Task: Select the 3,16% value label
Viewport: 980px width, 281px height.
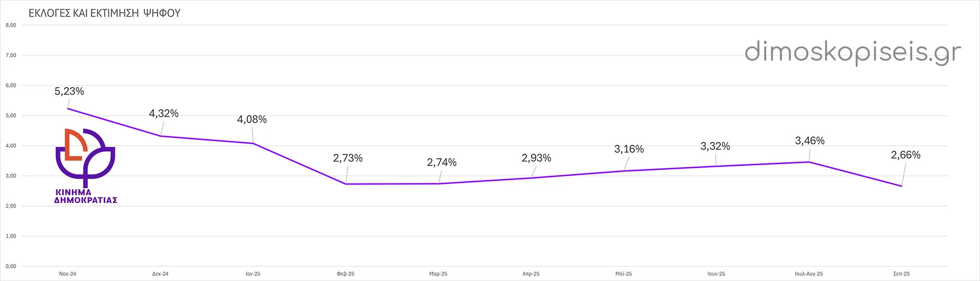Action: (629, 149)
